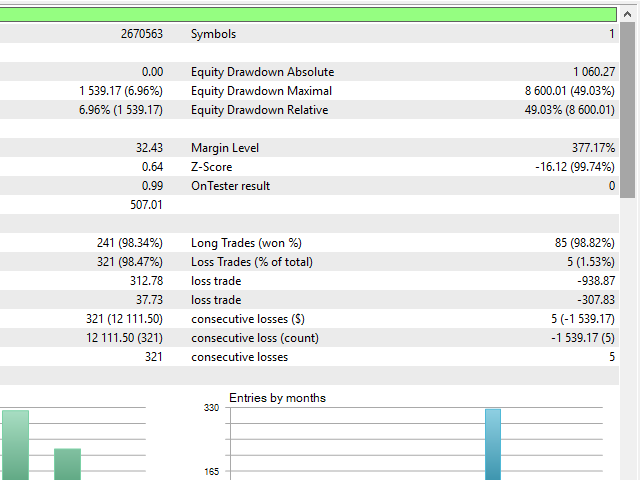This screenshot has width=640, height=480.
Task: Click the 377.17% margin level value
Action: coord(593,148)
